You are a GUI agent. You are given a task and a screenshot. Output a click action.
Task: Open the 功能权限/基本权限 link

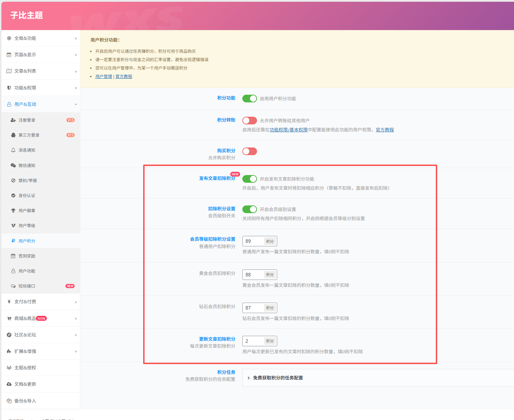pyautogui.click(x=288, y=130)
